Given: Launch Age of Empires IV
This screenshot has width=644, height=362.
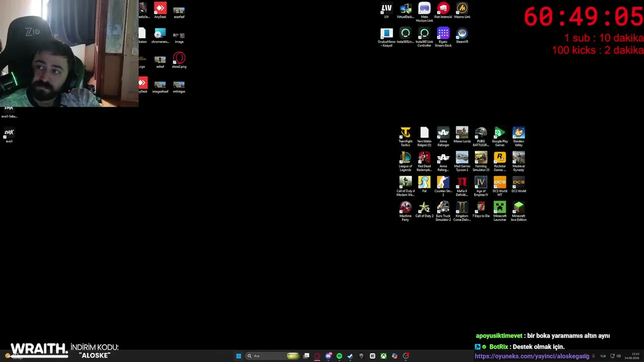Looking at the screenshot, I should tap(481, 186).
